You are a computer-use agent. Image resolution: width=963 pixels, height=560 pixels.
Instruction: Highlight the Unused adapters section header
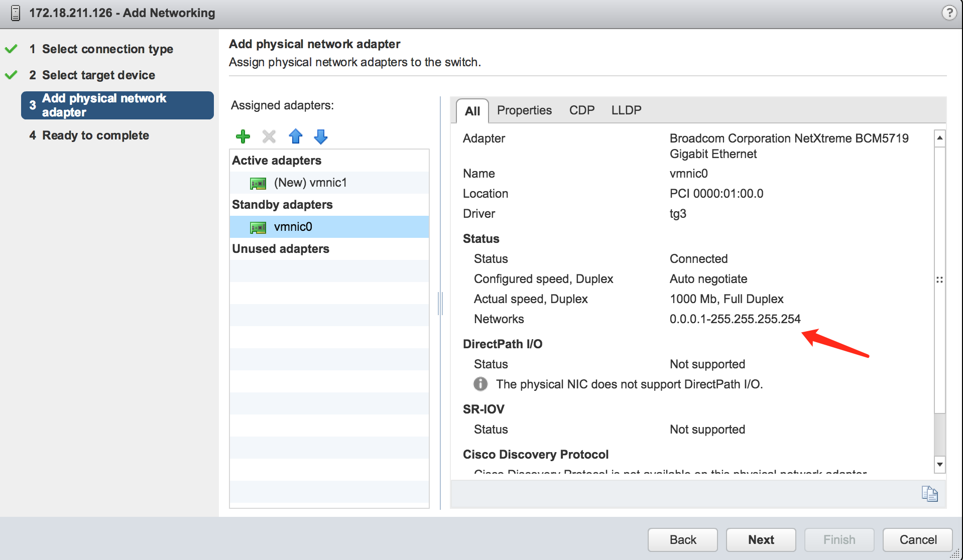[280, 248]
